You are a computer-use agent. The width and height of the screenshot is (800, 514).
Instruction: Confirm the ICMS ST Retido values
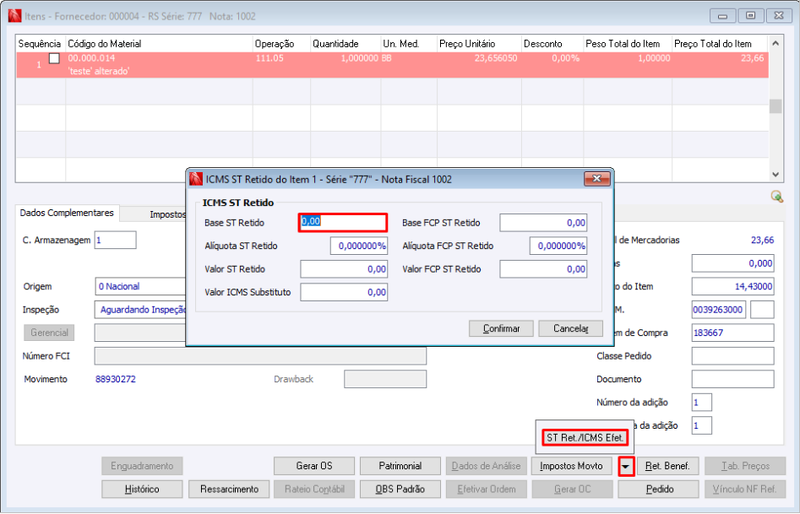click(501, 328)
